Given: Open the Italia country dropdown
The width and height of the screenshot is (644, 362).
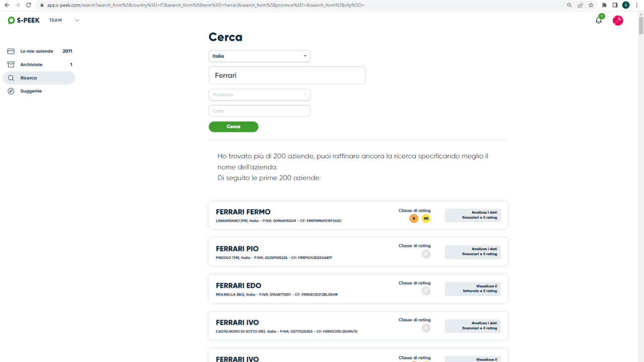Looking at the screenshot, I should click(x=260, y=56).
